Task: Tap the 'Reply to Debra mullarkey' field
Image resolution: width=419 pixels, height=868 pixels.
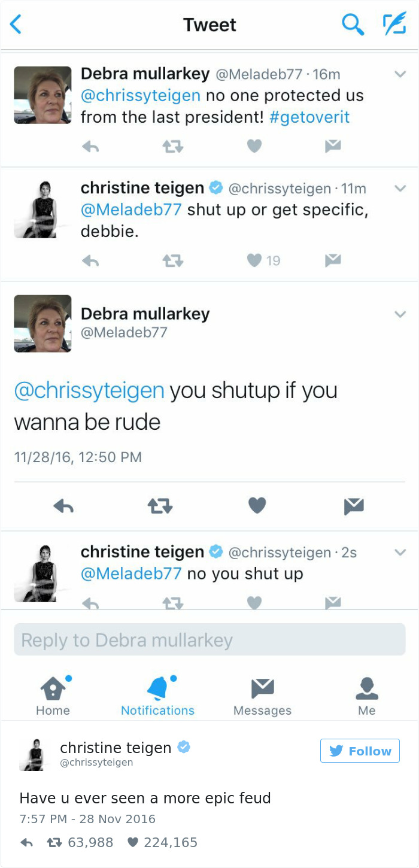Action: (209, 639)
